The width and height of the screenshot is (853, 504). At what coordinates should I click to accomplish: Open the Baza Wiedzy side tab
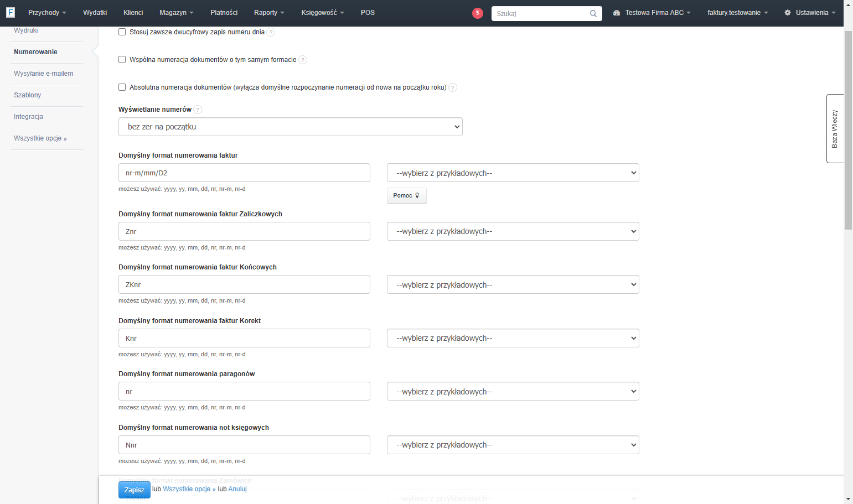tap(835, 129)
